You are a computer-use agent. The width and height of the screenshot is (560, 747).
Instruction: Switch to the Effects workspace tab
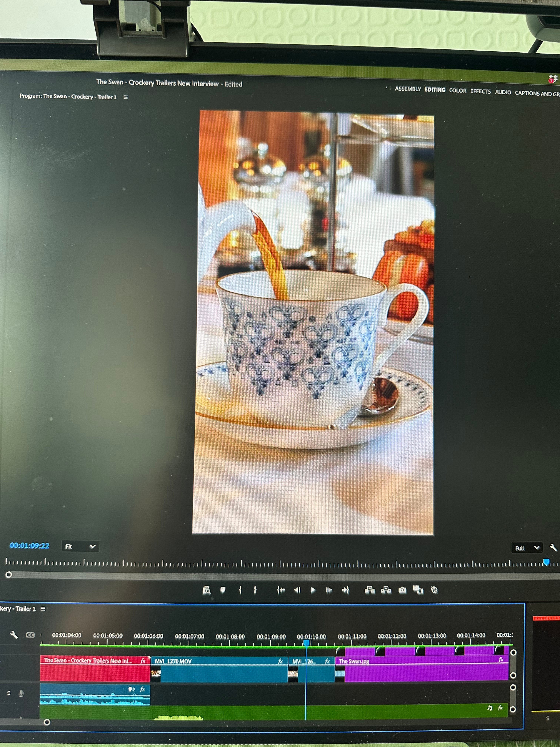click(x=480, y=91)
